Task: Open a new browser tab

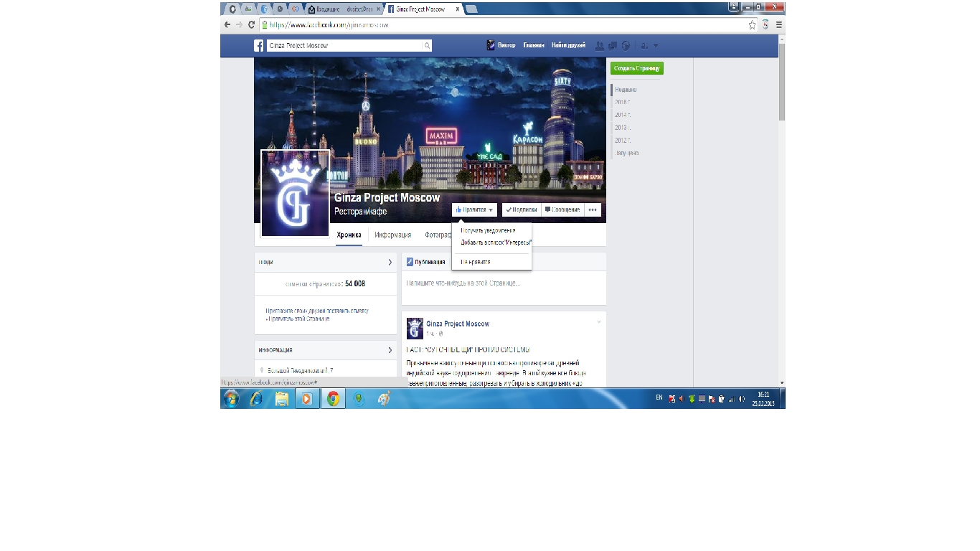Action: [x=471, y=9]
